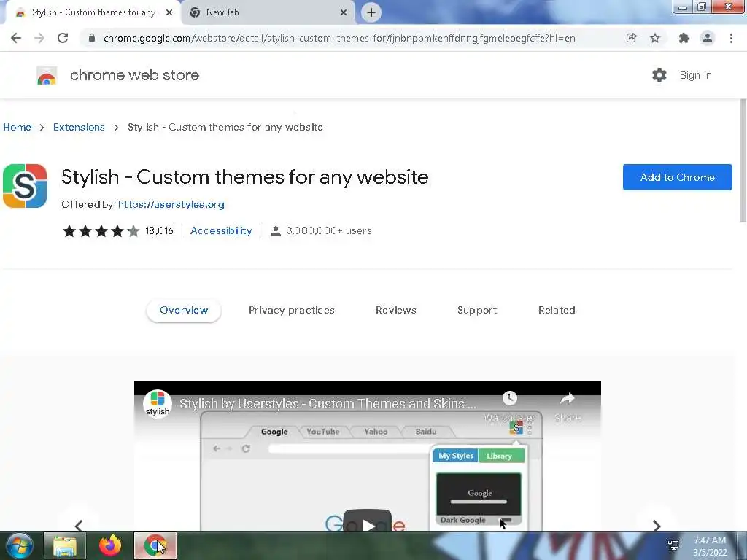Click the video preview thumbnail
747x560 pixels.
tap(368, 456)
